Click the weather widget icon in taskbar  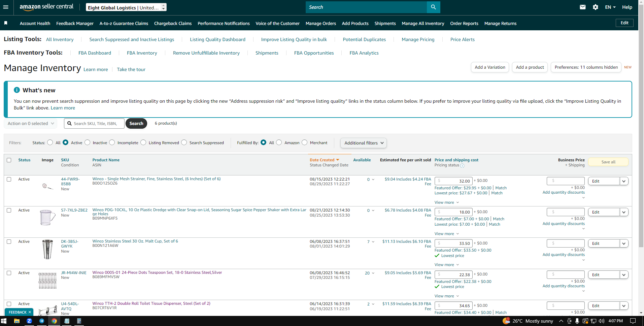506,321
